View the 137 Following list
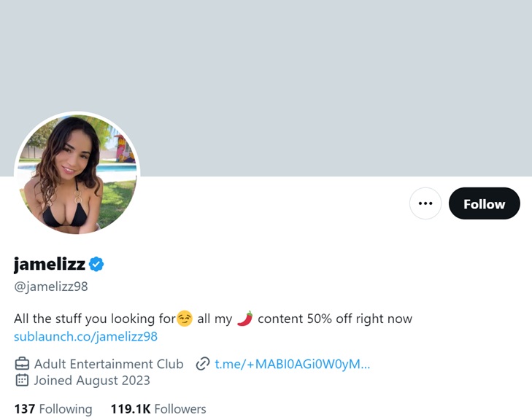The image size is (532, 420). (53, 409)
